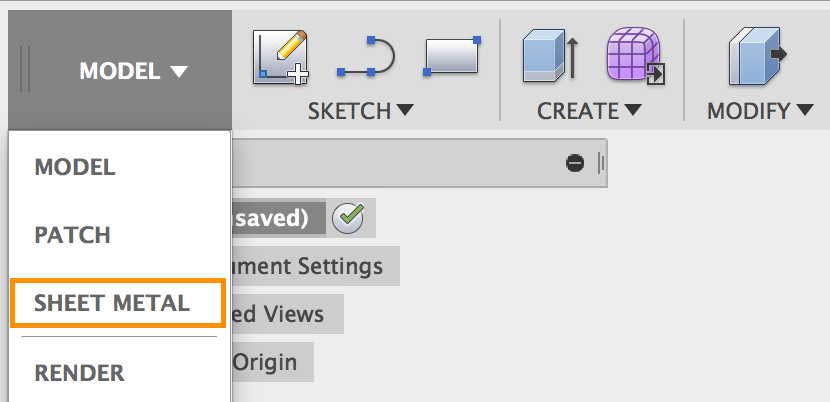Collapse the browser with the minus icon
Screen dimensions: 830x402
point(575,163)
